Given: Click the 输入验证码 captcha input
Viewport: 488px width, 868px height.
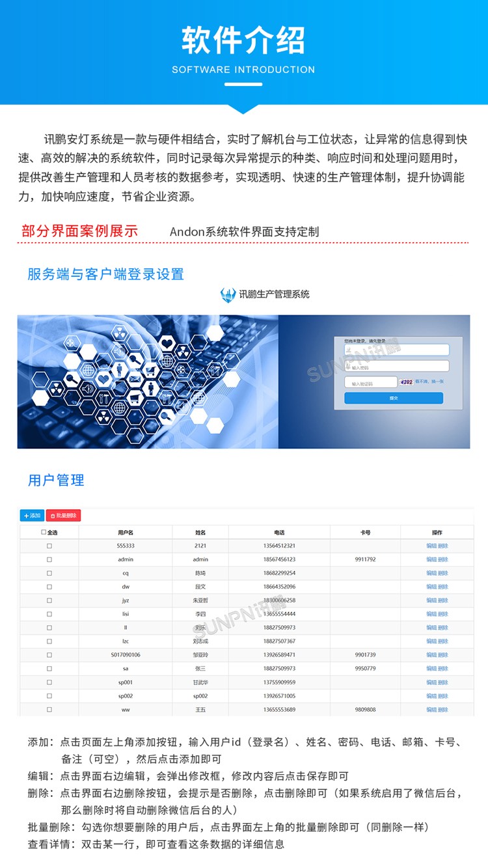Looking at the screenshot, I should [370, 383].
